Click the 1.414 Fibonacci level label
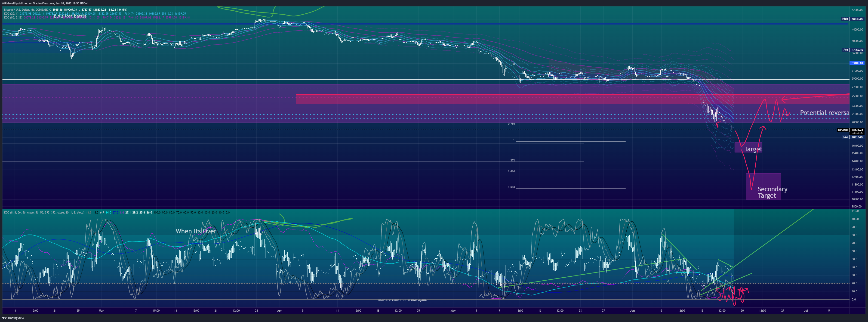Image resolution: width=868 pixels, height=322 pixels. [511, 171]
